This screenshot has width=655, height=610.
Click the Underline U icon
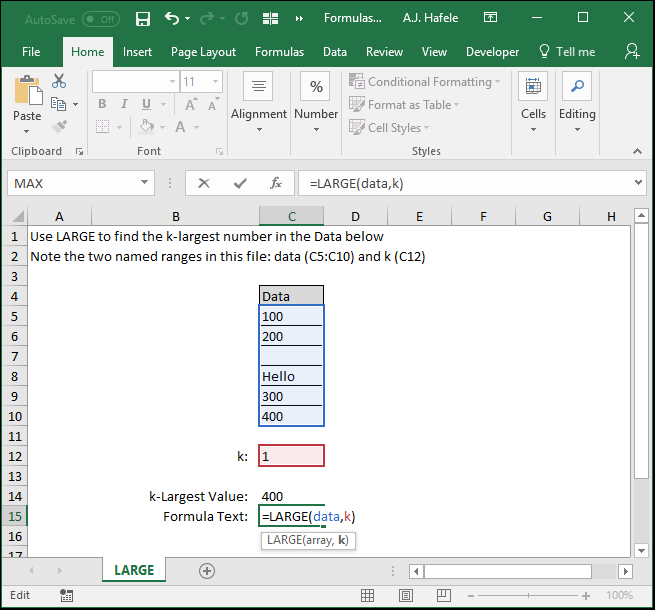click(146, 104)
